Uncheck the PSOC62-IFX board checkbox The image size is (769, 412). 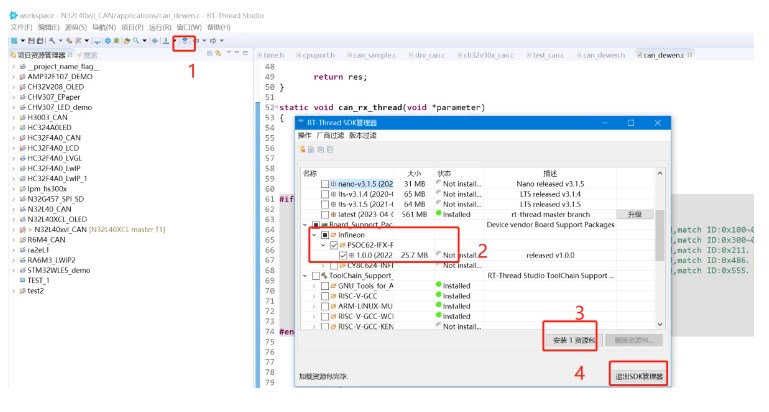[x=334, y=245]
